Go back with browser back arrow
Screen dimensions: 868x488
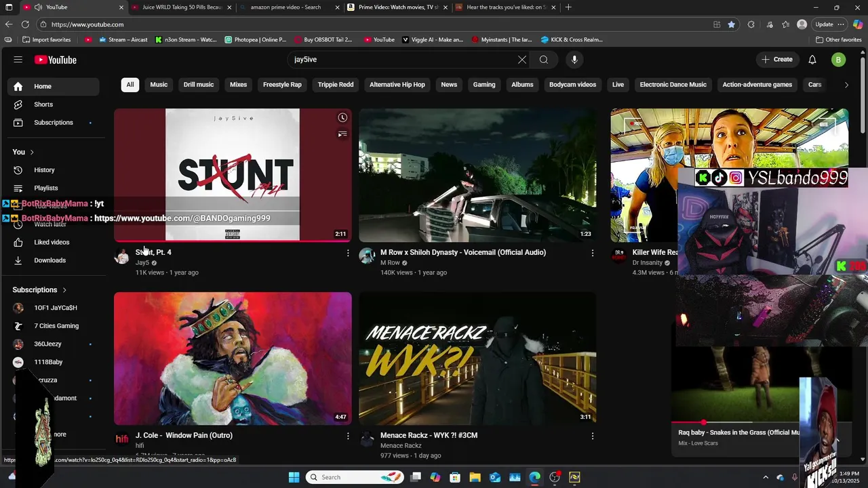point(9,24)
